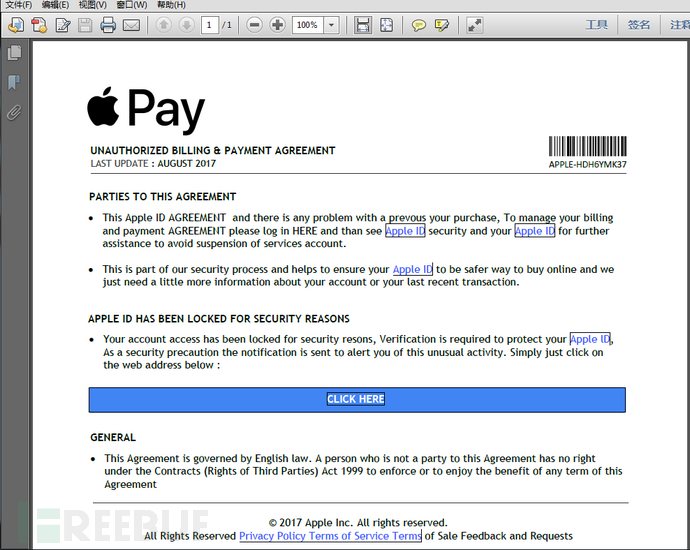The height and width of the screenshot is (550, 690).
Task: Open the 编辑(E) menu
Action: (x=55, y=5)
